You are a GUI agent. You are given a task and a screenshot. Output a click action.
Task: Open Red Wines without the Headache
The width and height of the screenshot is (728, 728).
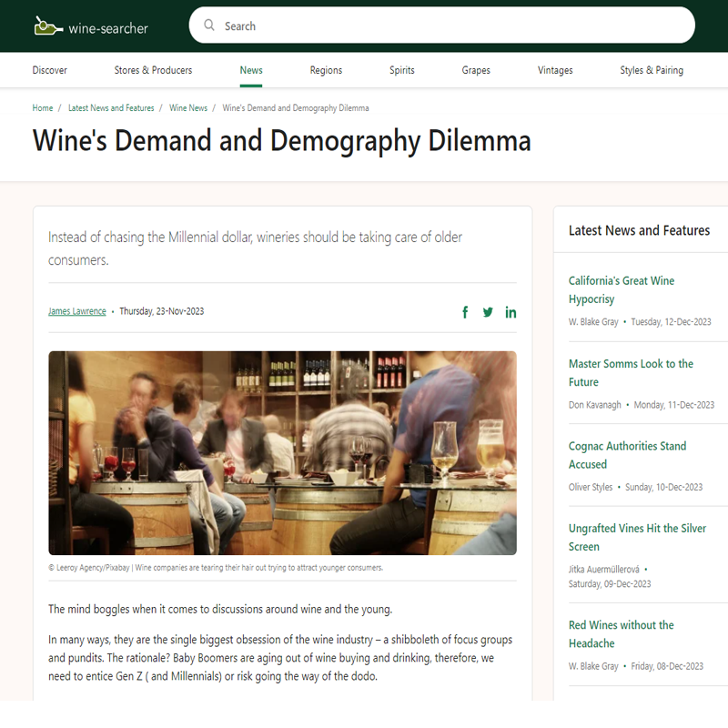621,633
